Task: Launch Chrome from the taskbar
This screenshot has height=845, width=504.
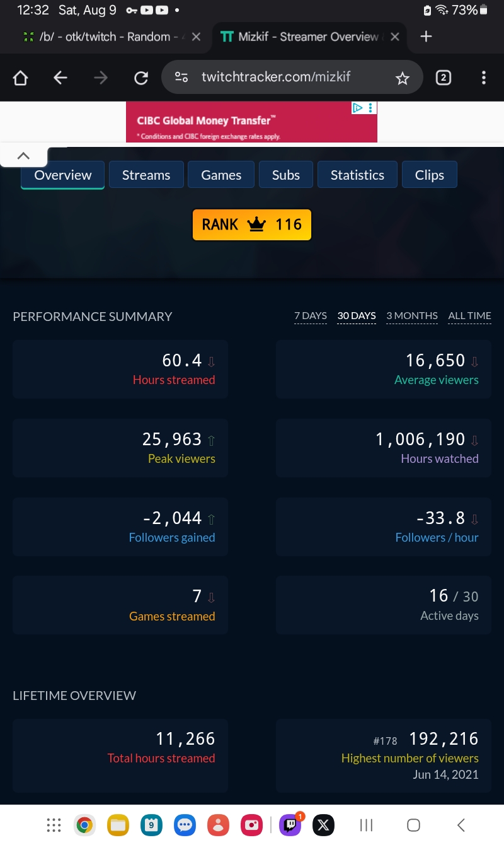Action: point(84,825)
